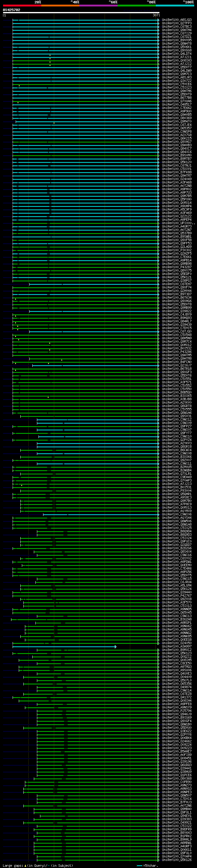
Task: Select hit label UniRef100_A7J2I2
Action: click(177, 64)
